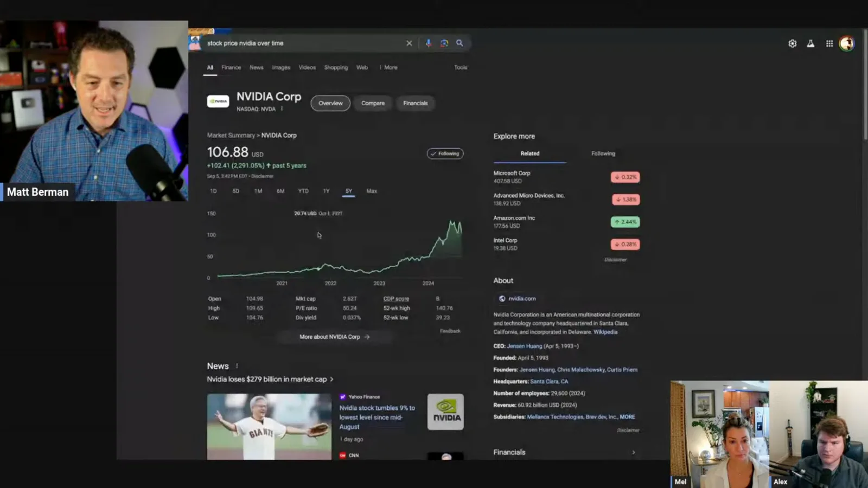This screenshot has height=488, width=868.
Task: Open the Jensen Huang CEO link
Action: pyautogui.click(x=524, y=346)
